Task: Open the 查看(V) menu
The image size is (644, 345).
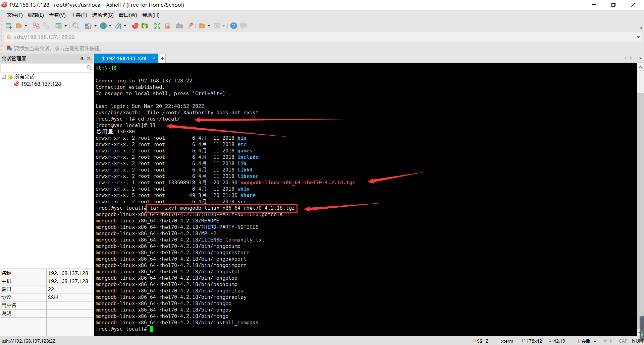Action: coord(57,15)
